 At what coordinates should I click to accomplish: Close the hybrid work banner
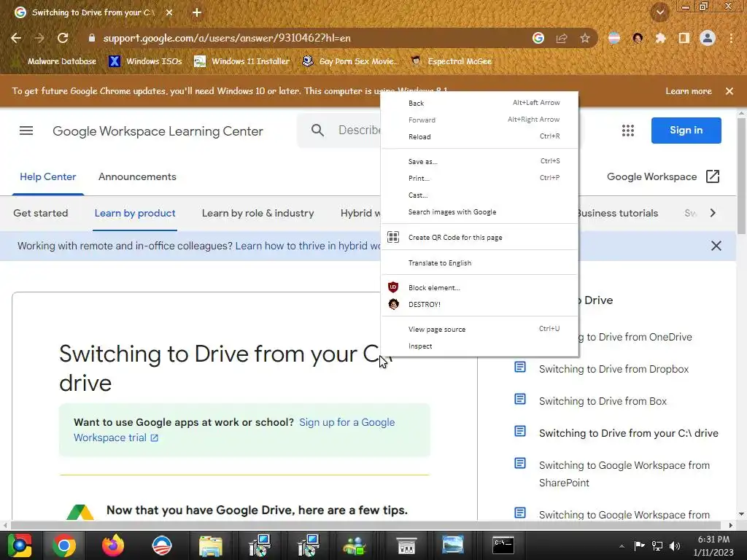tap(716, 246)
